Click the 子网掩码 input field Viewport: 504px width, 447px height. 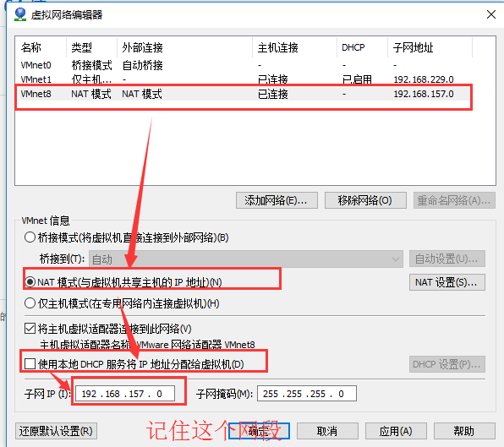click(x=307, y=394)
